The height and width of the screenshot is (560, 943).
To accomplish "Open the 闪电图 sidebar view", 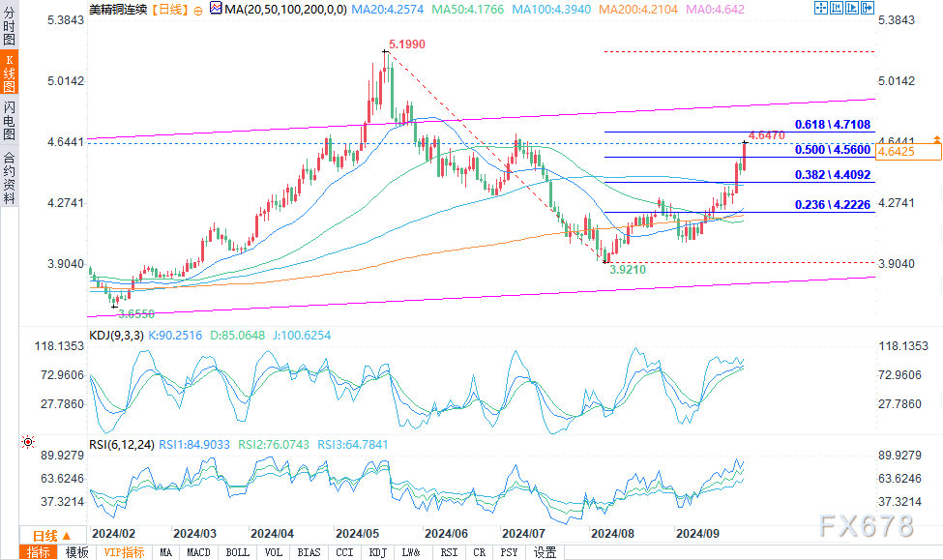I will (9, 119).
